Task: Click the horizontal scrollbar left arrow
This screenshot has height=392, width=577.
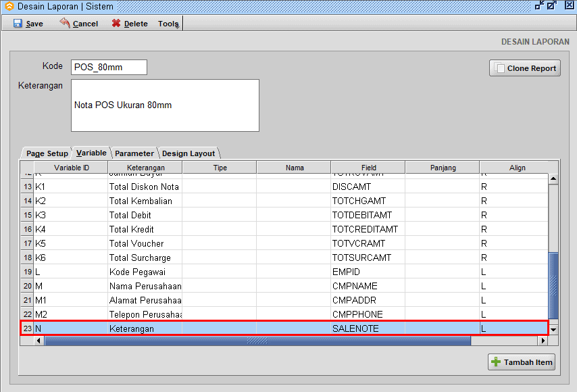Action: point(39,341)
